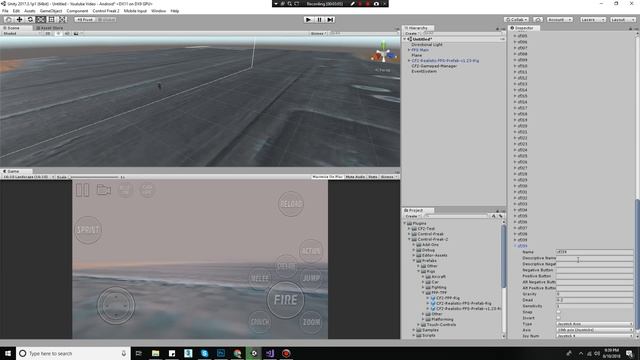Screen dimensions: 640x360
Task: Tap the ACTION touch button
Action: (311, 251)
